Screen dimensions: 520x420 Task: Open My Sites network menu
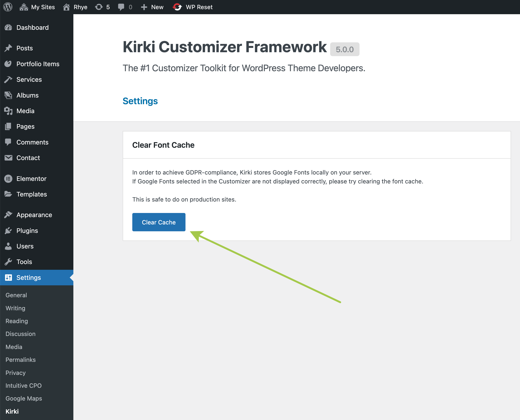(37, 7)
